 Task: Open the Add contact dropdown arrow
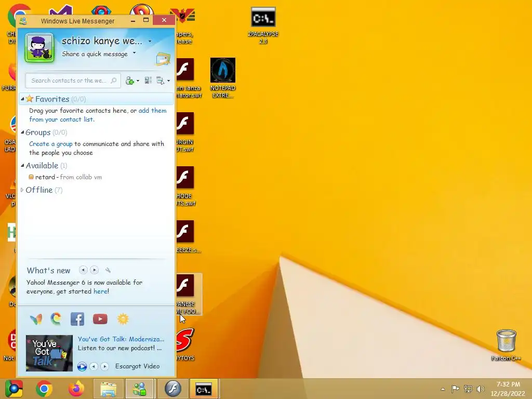tap(138, 81)
